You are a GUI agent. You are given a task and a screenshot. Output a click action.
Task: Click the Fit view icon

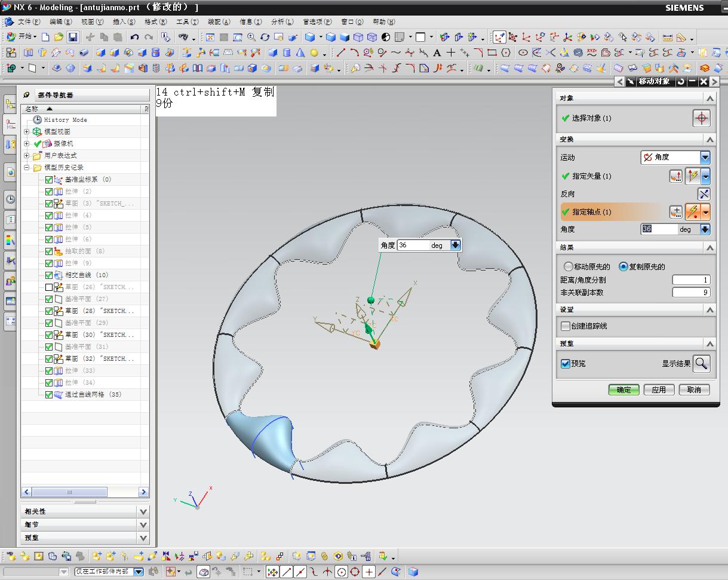click(x=210, y=37)
